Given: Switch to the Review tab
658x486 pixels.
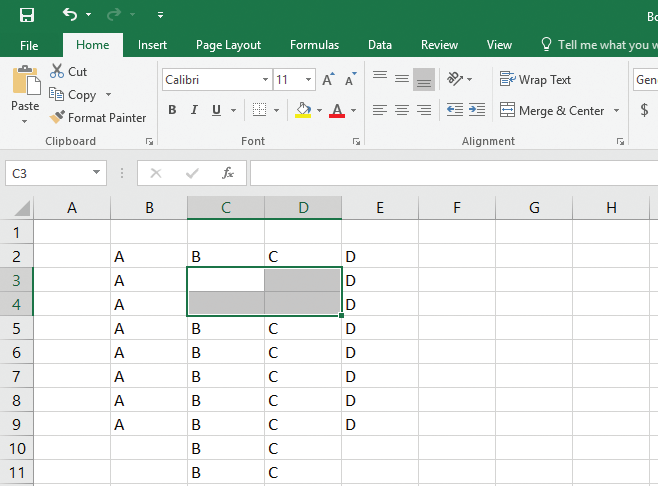Looking at the screenshot, I should point(439,45).
